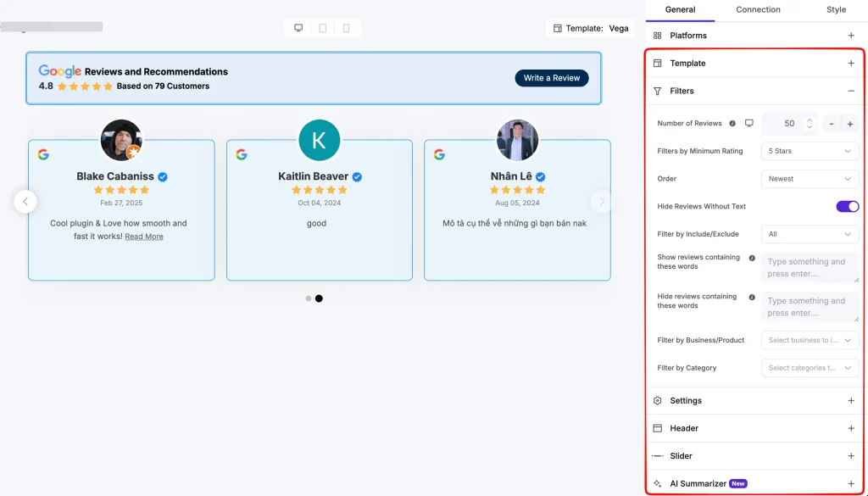Switch to the Style tab

(836, 10)
